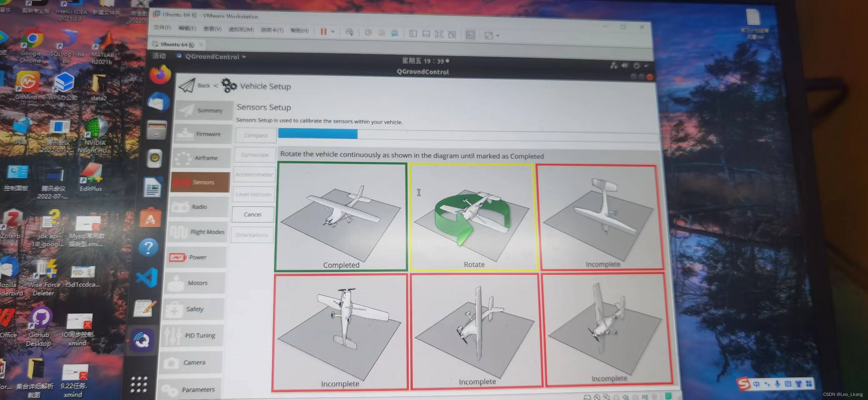The width and height of the screenshot is (868, 400).
Task: Open VMware View menu
Action: pos(213,29)
